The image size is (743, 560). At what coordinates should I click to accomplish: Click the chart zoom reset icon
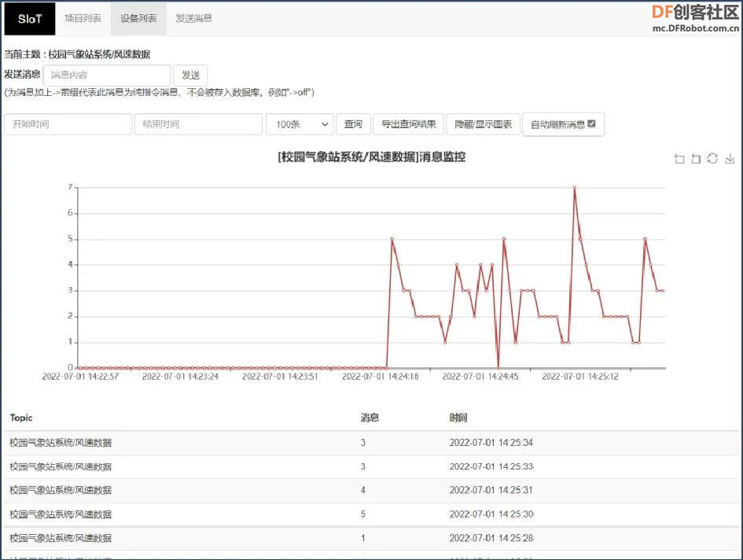pos(696,158)
